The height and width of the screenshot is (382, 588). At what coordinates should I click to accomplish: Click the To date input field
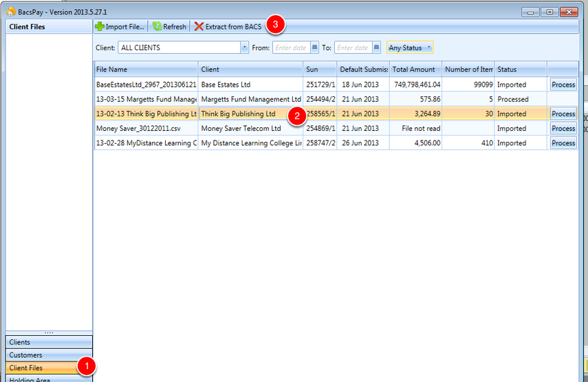[x=353, y=47]
